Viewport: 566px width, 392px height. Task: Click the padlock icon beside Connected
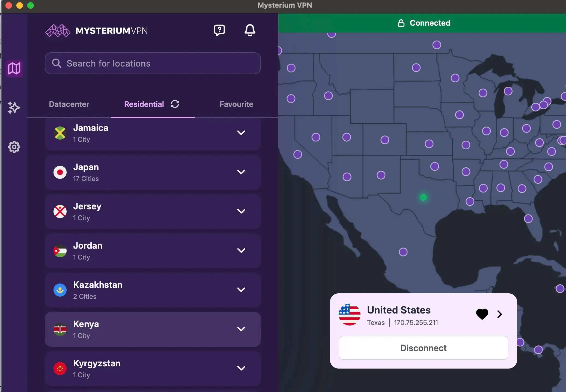point(401,23)
